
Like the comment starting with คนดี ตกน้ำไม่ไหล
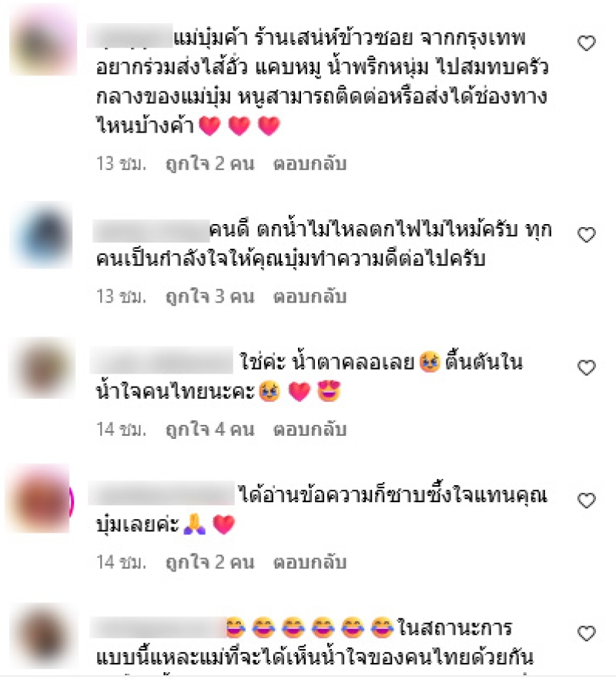pos(587,235)
